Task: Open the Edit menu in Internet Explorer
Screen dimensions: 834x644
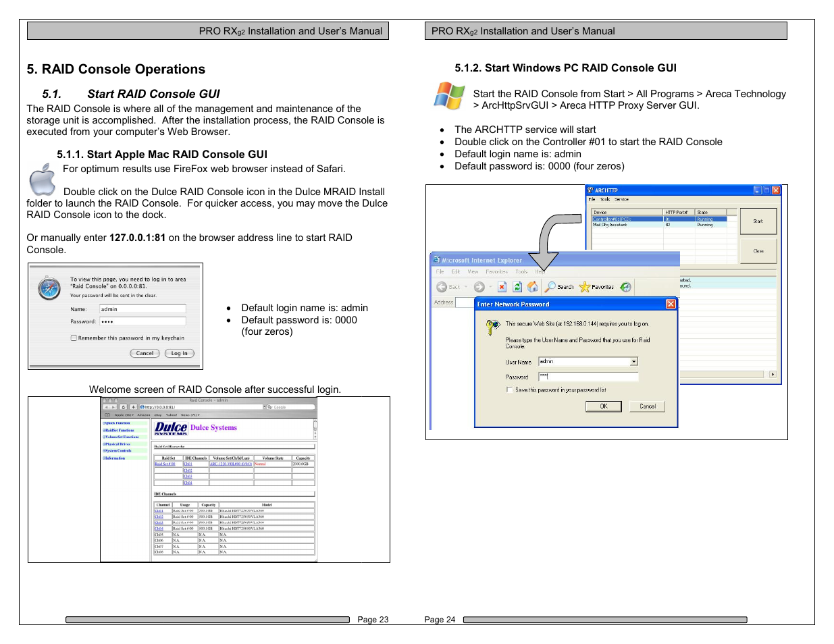Action: pos(456,271)
